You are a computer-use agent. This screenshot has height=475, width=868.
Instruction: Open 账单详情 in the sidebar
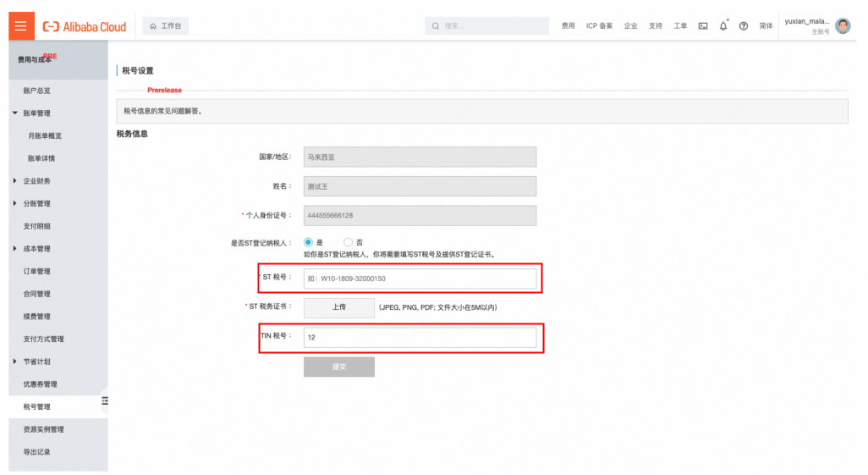(x=41, y=158)
